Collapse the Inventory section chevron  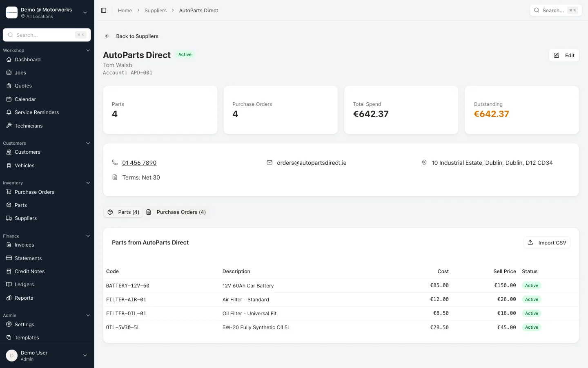click(88, 183)
